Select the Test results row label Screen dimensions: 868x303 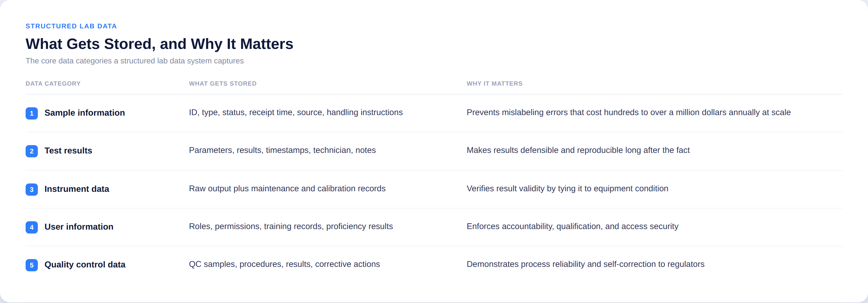(68, 150)
